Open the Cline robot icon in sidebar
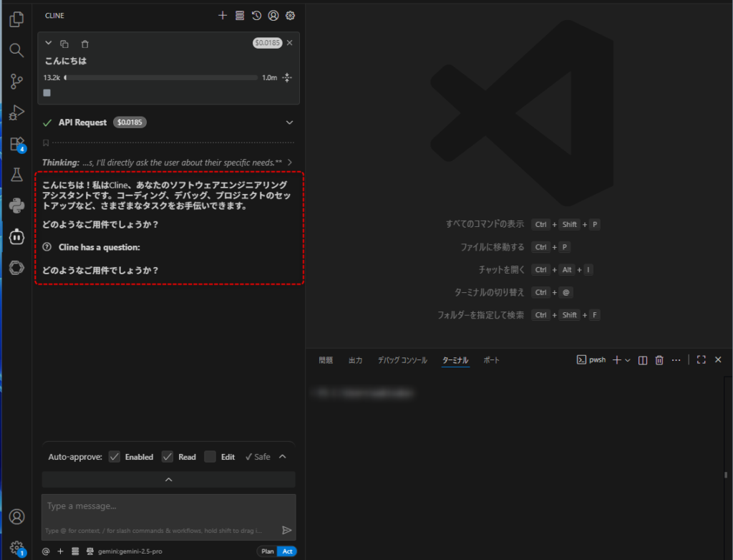Screen dimensions: 733x560 [16, 236]
